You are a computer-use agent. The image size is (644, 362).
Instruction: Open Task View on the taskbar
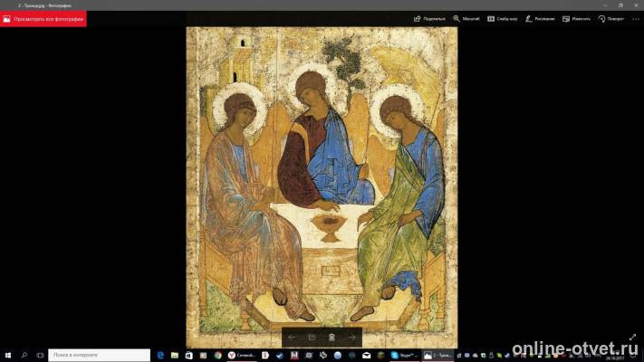click(x=40, y=355)
